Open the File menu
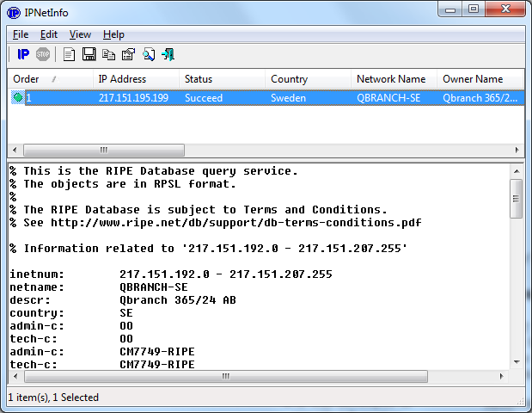Image resolution: width=532 pixels, height=413 pixels. point(21,34)
